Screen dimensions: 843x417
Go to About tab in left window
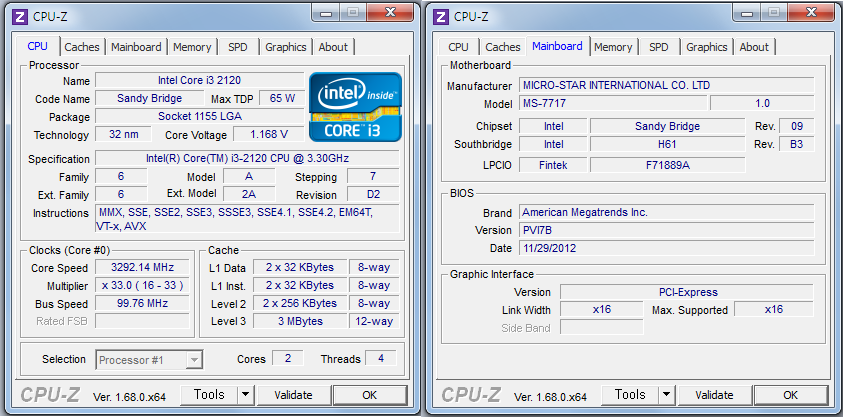coord(333,47)
